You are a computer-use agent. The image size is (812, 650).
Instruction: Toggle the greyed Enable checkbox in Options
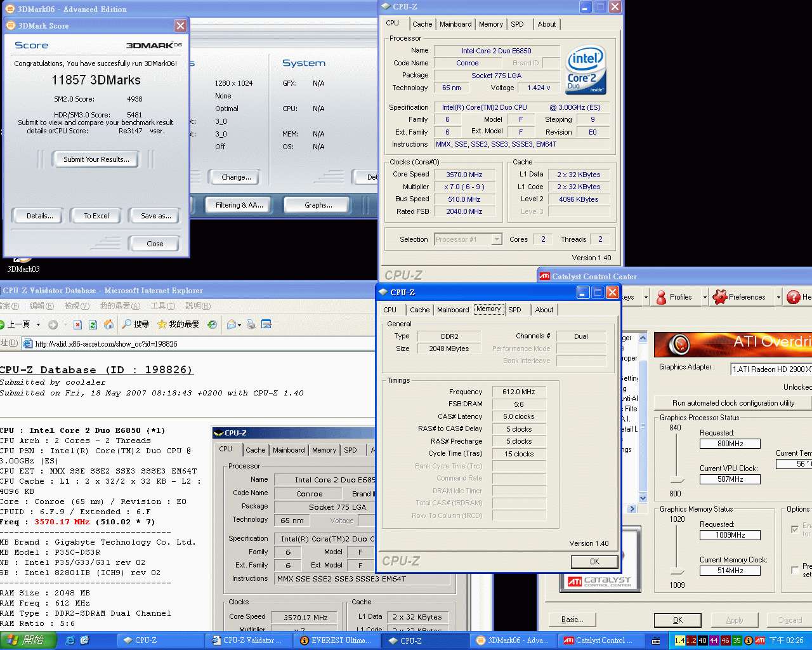[x=795, y=529]
